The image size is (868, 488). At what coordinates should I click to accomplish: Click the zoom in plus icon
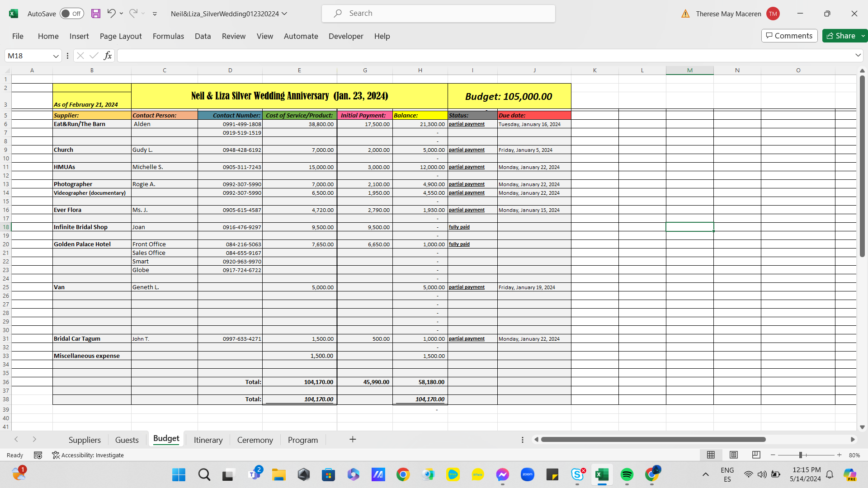(x=840, y=455)
